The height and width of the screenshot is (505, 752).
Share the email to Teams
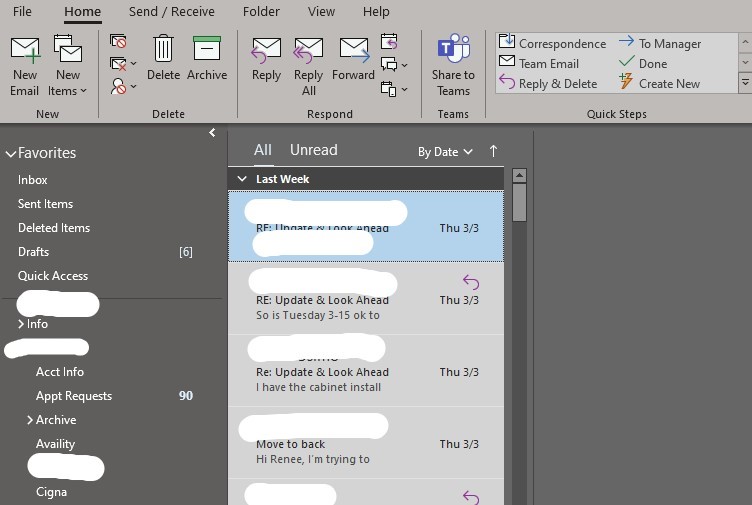[x=453, y=66]
